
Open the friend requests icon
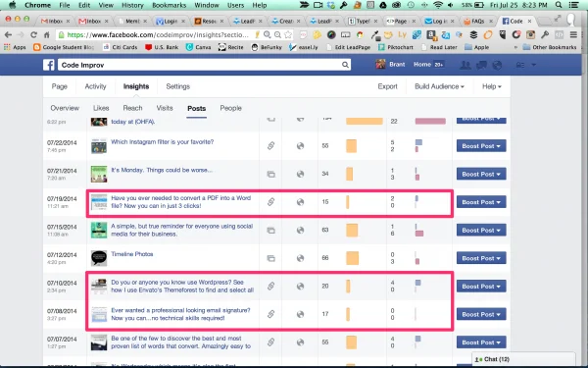(x=465, y=65)
